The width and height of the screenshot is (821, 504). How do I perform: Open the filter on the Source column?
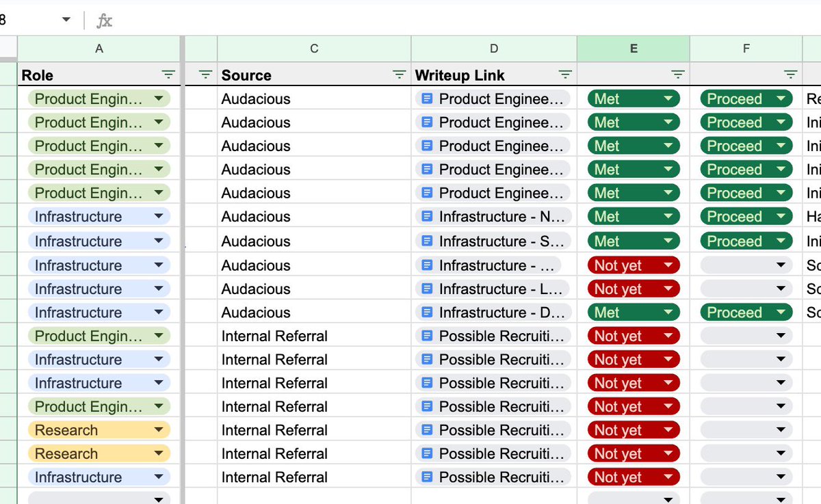pos(399,75)
